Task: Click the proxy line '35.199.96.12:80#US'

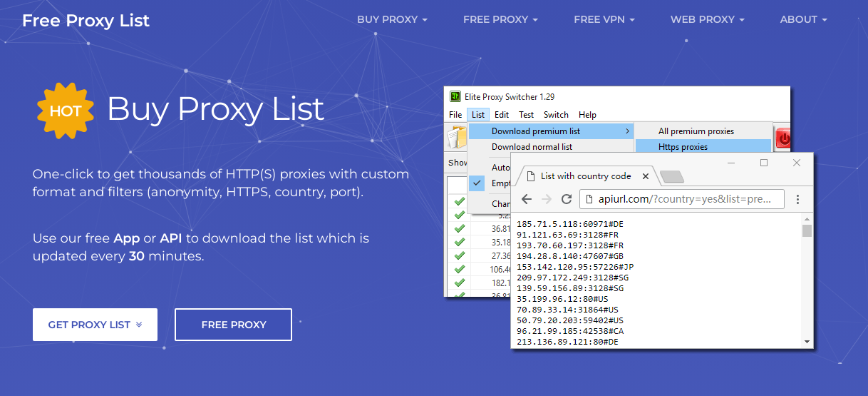Action: click(x=562, y=299)
